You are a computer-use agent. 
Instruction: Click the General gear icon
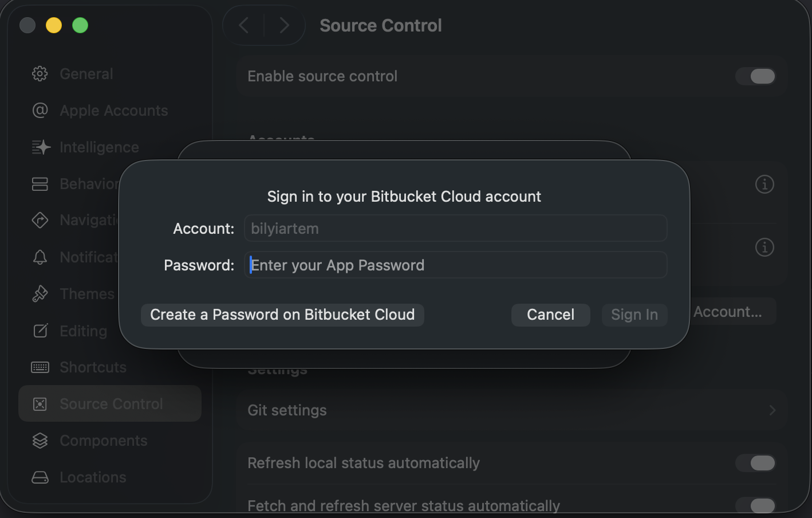[40, 74]
